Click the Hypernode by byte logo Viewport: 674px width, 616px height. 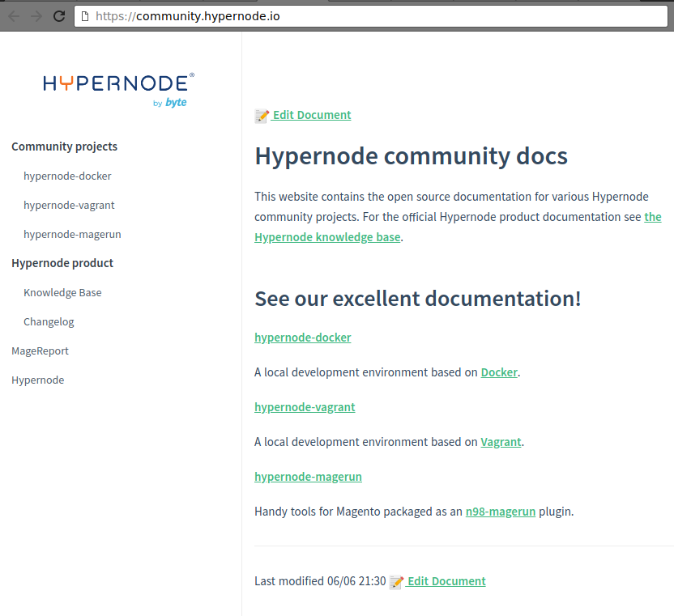point(118,90)
